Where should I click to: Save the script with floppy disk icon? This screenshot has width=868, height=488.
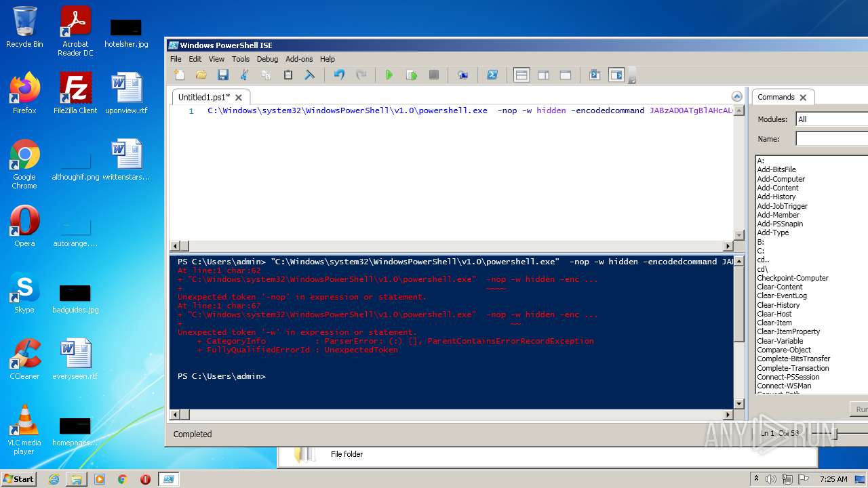coord(222,75)
